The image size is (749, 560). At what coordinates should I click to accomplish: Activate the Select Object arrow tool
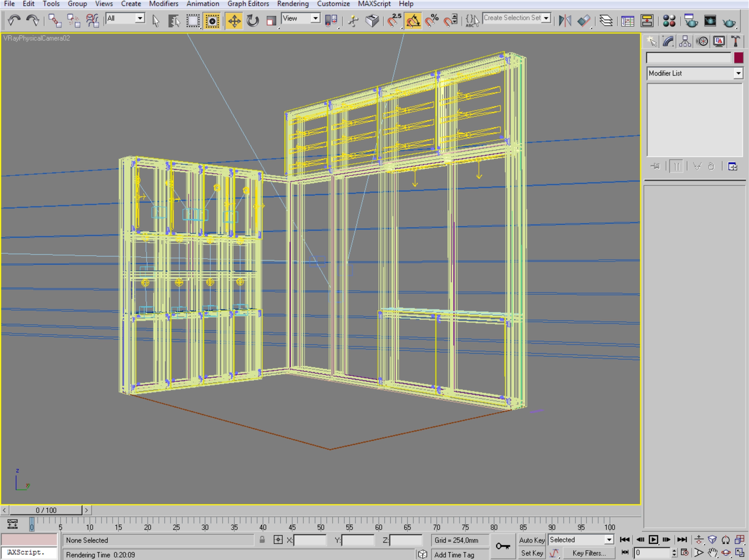pyautogui.click(x=156, y=21)
